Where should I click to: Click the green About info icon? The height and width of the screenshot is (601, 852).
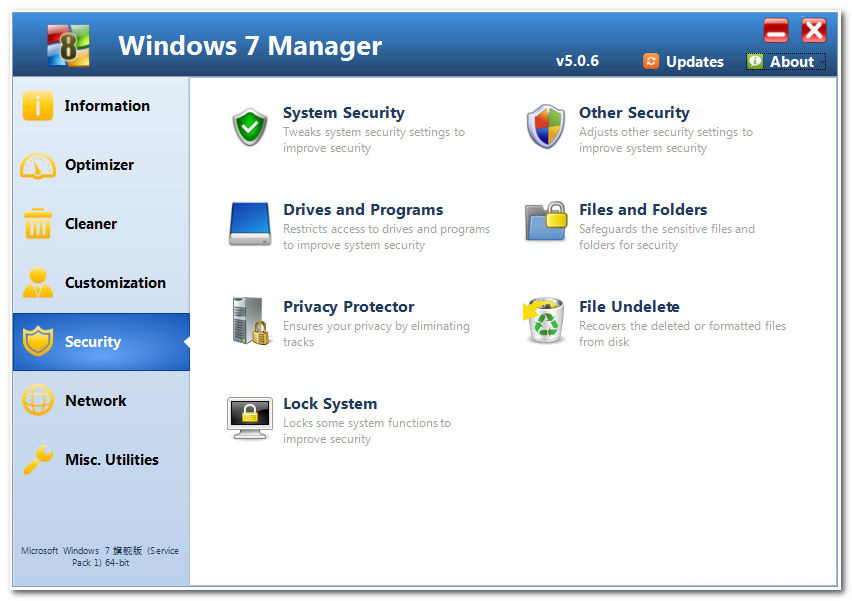(x=755, y=61)
